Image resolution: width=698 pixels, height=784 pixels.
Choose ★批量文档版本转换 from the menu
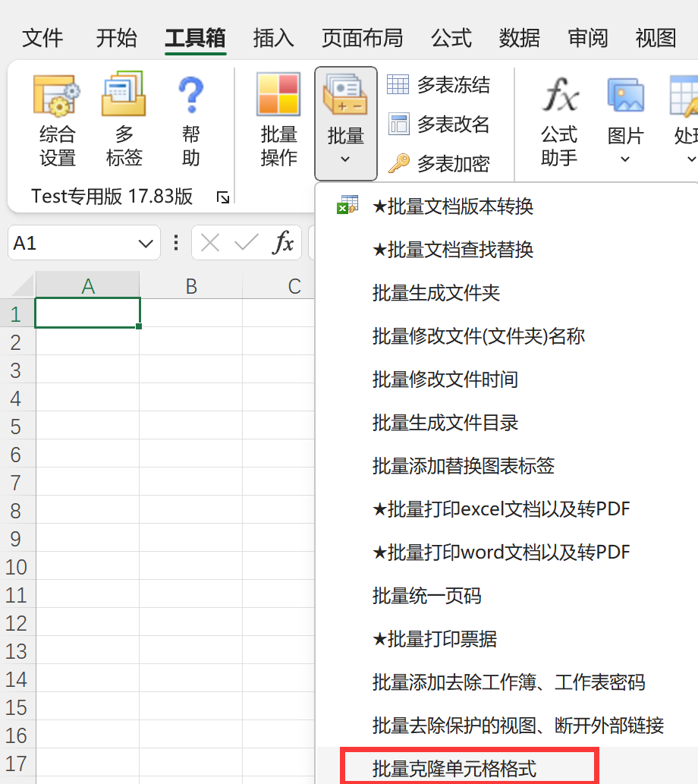tap(453, 206)
